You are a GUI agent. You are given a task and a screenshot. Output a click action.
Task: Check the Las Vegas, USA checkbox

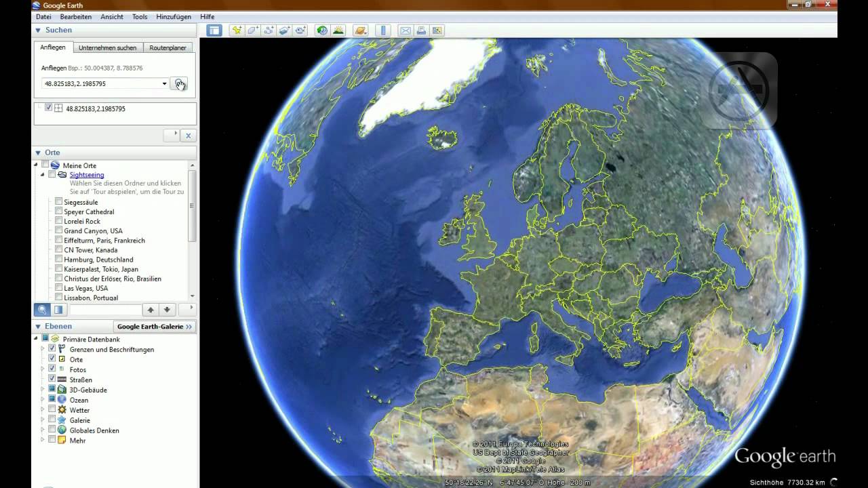(x=58, y=288)
